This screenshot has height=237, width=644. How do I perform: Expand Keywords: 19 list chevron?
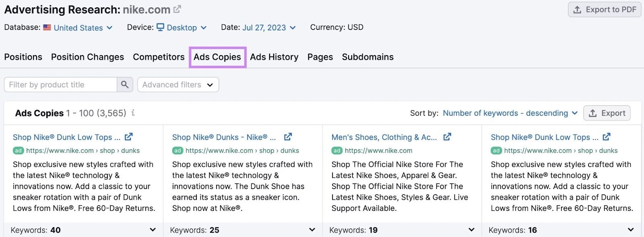pyautogui.click(x=471, y=230)
